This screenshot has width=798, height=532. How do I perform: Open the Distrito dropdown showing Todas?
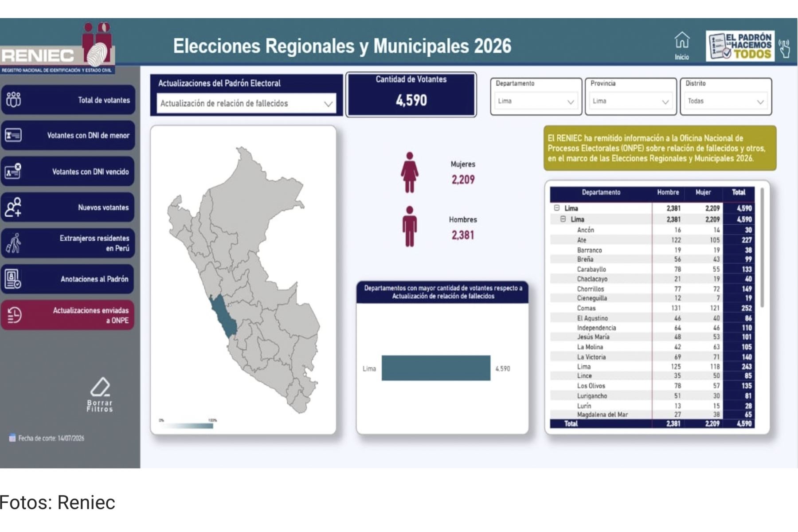coord(726,101)
